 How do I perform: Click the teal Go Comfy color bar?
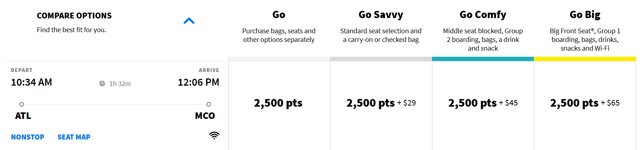coord(483,59)
